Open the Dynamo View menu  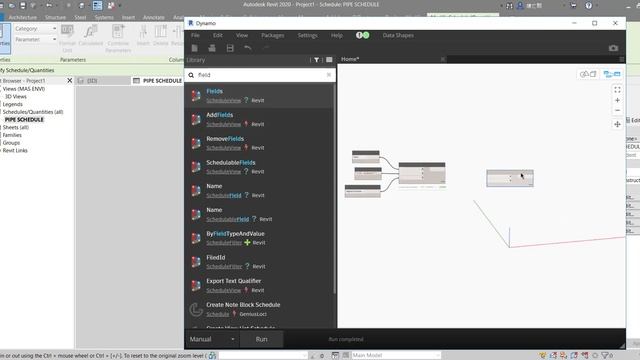click(x=242, y=36)
